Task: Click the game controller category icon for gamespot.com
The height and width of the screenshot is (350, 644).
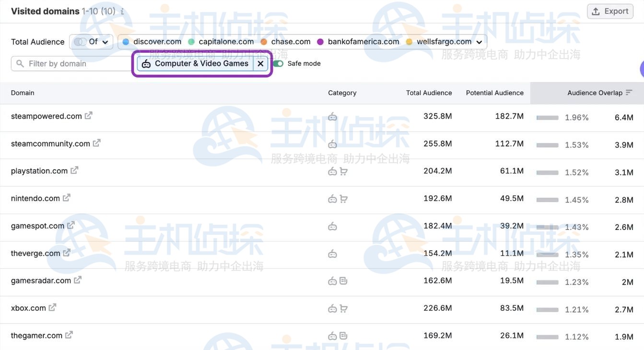Action: (332, 225)
